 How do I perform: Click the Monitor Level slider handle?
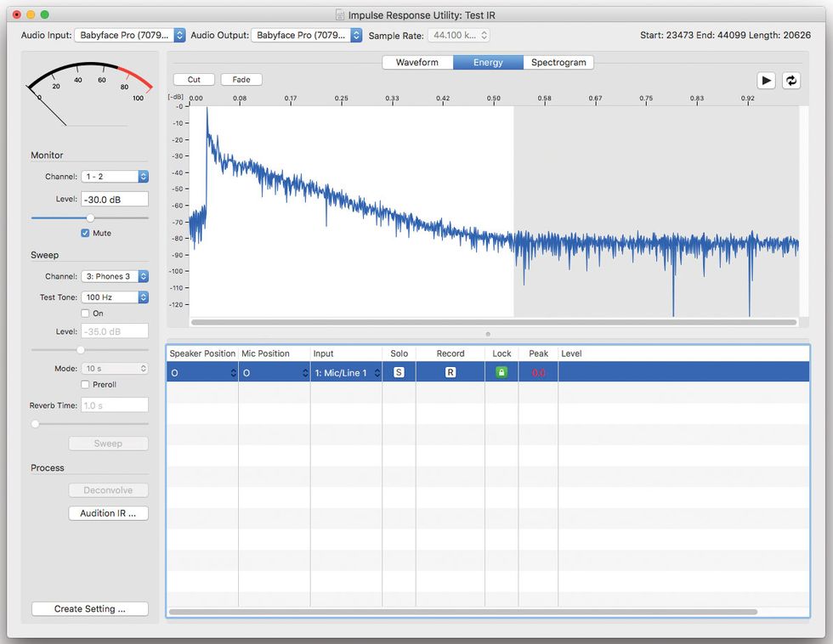90,217
